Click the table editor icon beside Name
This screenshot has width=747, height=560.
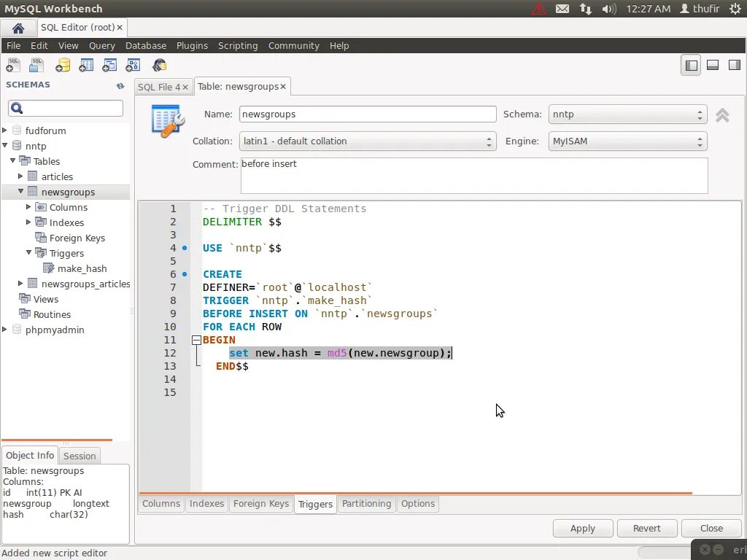click(168, 122)
